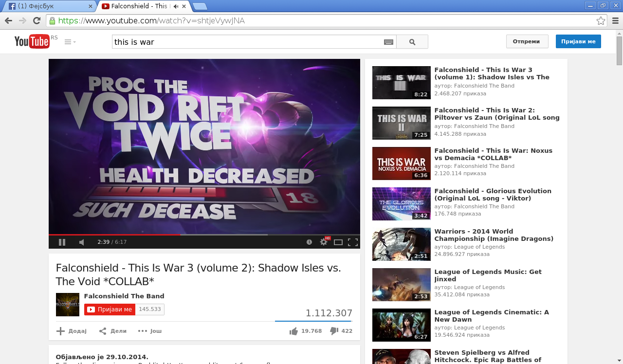Click the blue Пријави ме sign-in button
Screen dimensions: 623x364
pos(578,41)
